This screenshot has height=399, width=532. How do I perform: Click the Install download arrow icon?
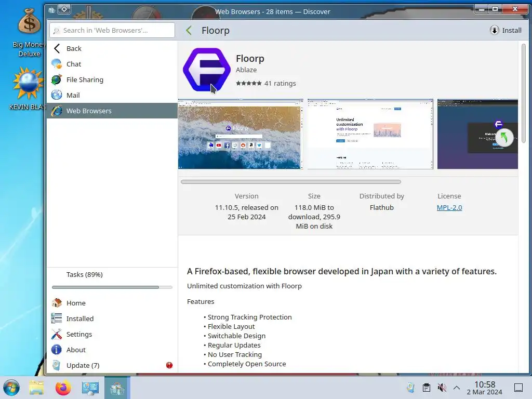click(495, 30)
